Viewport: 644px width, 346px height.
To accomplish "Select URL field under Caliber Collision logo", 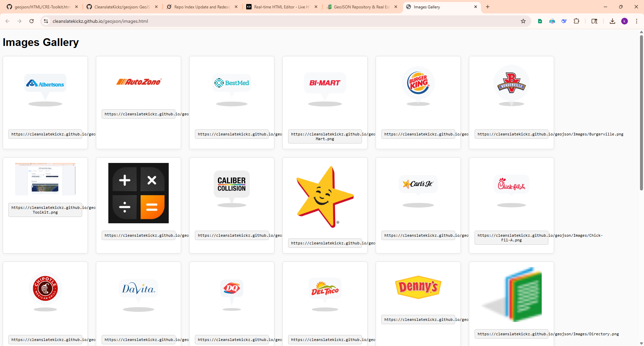I will pos(232,235).
